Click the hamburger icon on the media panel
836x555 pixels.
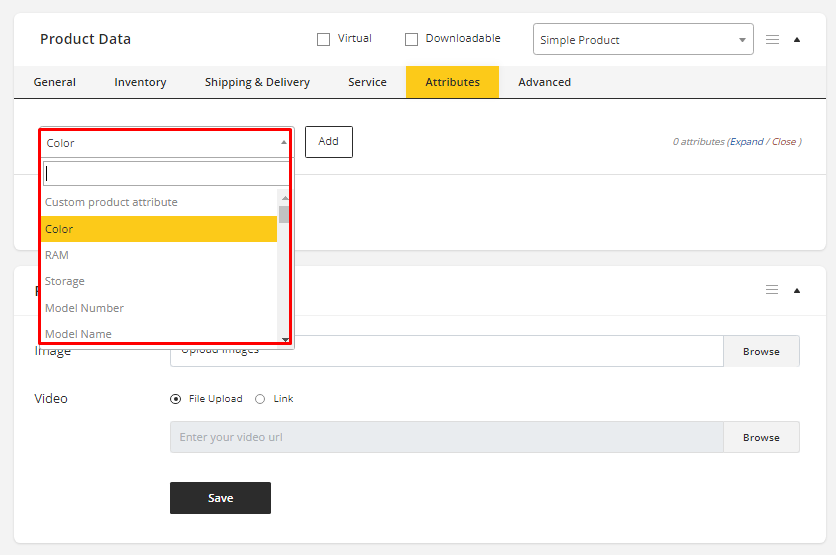[x=772, y=290]
